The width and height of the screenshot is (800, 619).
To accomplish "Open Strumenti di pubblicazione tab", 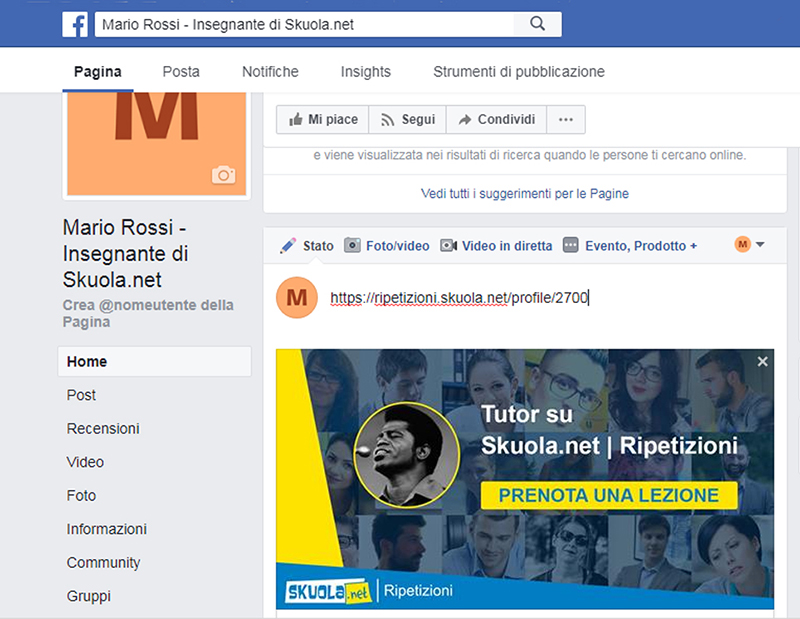I will tap(518, 72).
